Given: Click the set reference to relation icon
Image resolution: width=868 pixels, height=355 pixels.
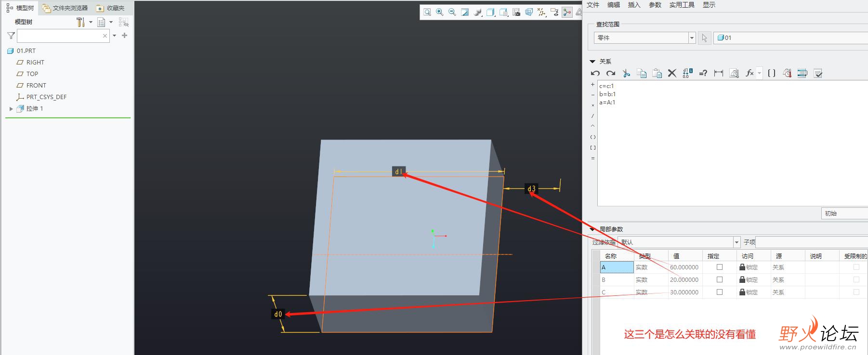Looking at the screenshot, I should pos(734,73).
